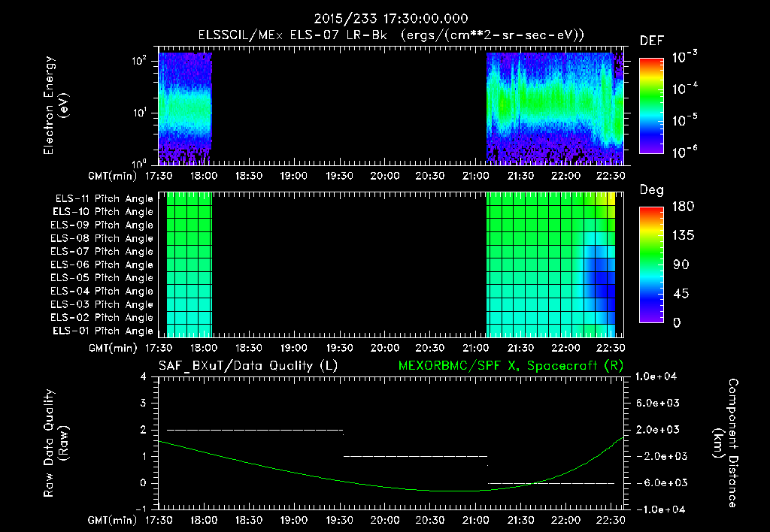
Task: Click 2.0e+03 on right distance axis
Action: tap(659, 430)
